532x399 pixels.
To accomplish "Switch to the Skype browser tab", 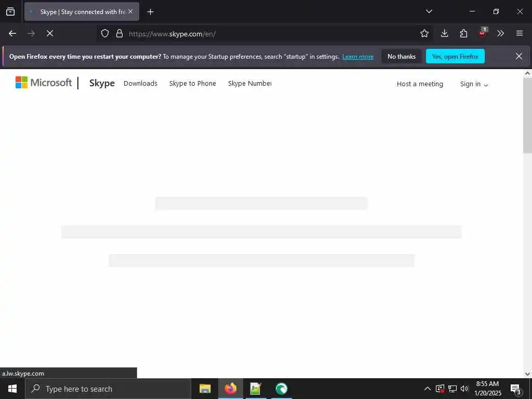I will pos(82,11).
